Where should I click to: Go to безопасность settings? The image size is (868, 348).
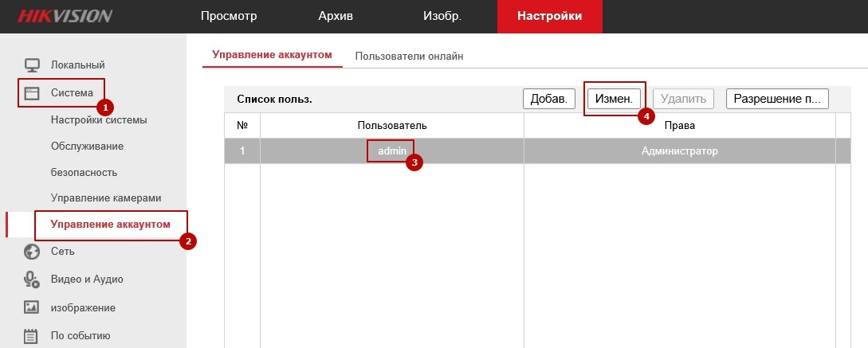[84, 172]
